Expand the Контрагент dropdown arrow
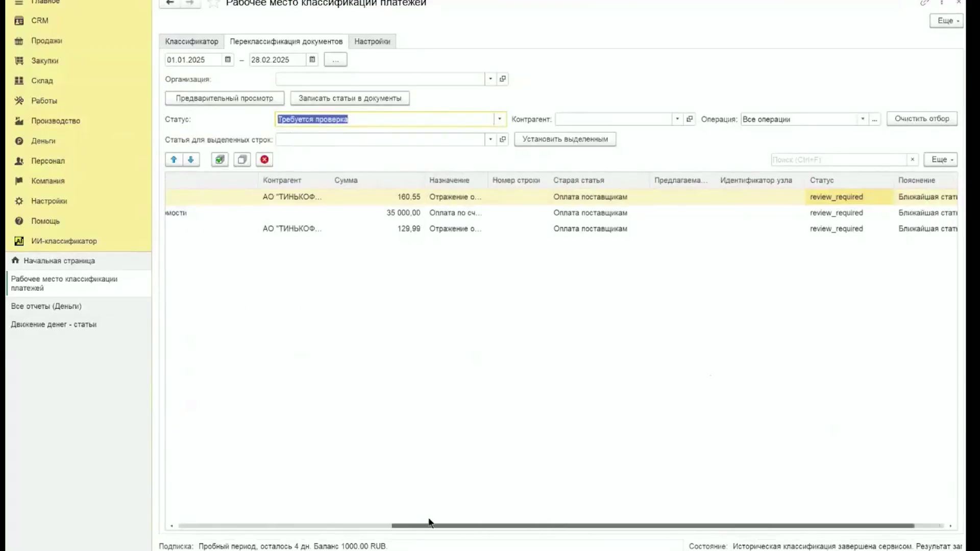This screenshot has width=980, height=551. tap(677, 119)
